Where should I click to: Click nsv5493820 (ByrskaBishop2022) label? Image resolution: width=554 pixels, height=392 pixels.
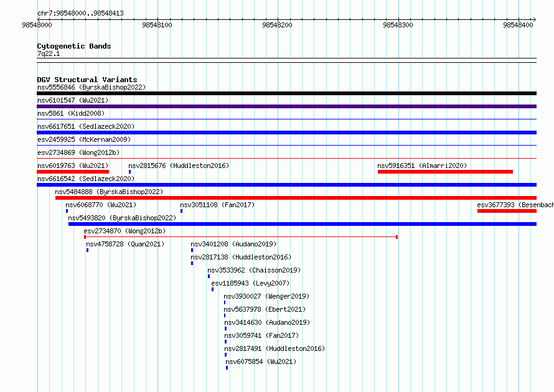click(x=122, y=218)
